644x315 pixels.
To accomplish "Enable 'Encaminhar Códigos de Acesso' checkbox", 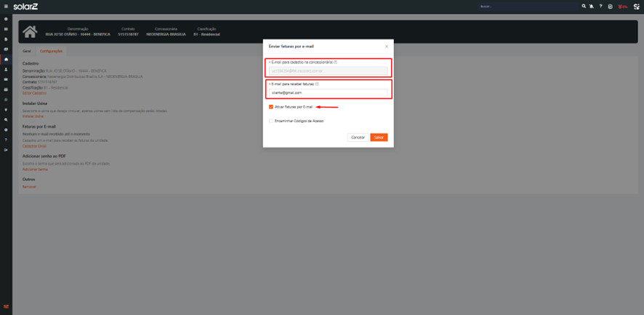I will [x=271, y=121].
